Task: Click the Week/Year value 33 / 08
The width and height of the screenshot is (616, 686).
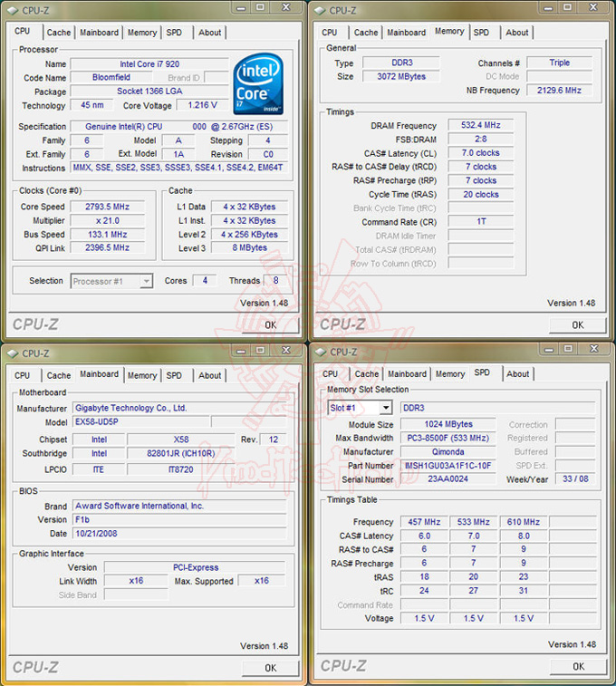Action: [575, 478]
